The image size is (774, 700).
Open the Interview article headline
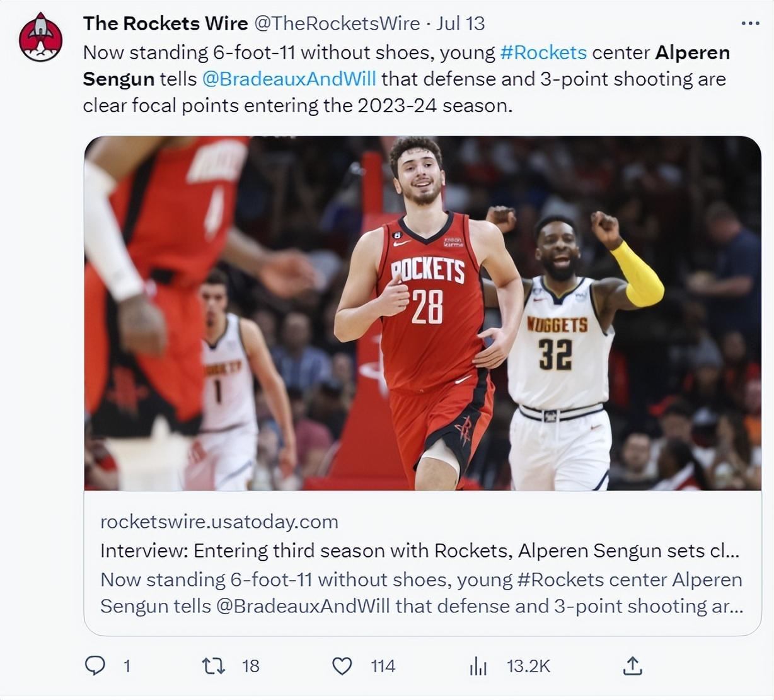tap(420, 551)
